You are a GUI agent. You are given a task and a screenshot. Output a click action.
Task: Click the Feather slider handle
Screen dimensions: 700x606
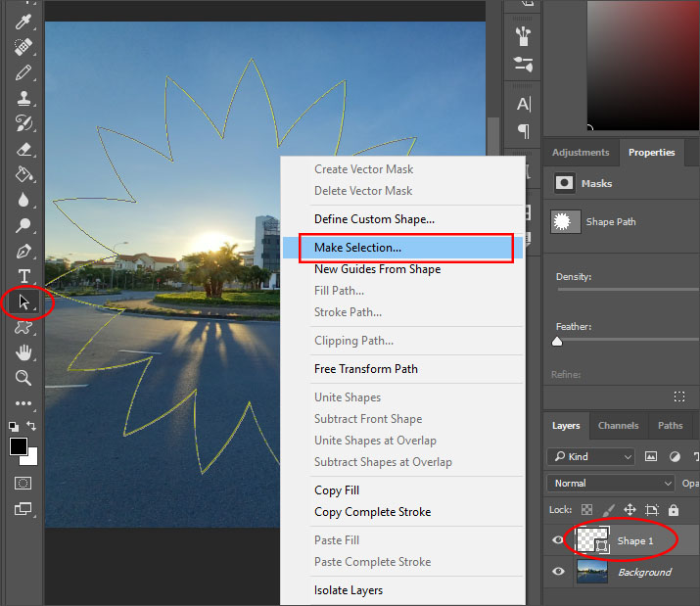pyautogui.click(x=557, y=342)
